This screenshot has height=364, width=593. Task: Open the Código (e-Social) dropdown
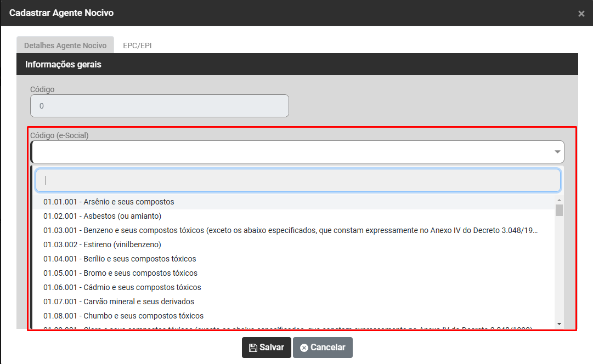coord(297,152)
